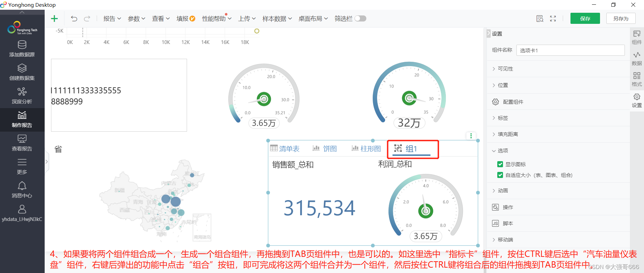Uncheck 显示图标 checkbox
644x273 pixels.
tap(500, 164)
